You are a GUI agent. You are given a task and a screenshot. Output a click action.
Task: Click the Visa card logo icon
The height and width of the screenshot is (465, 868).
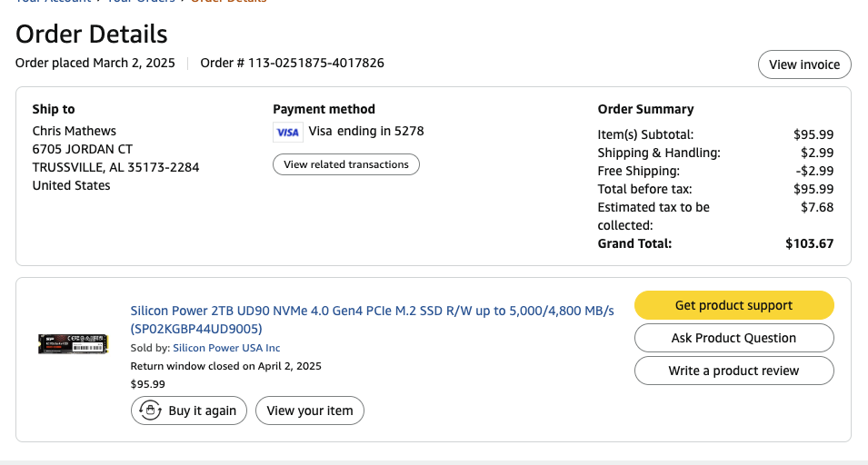coord(287,132)
